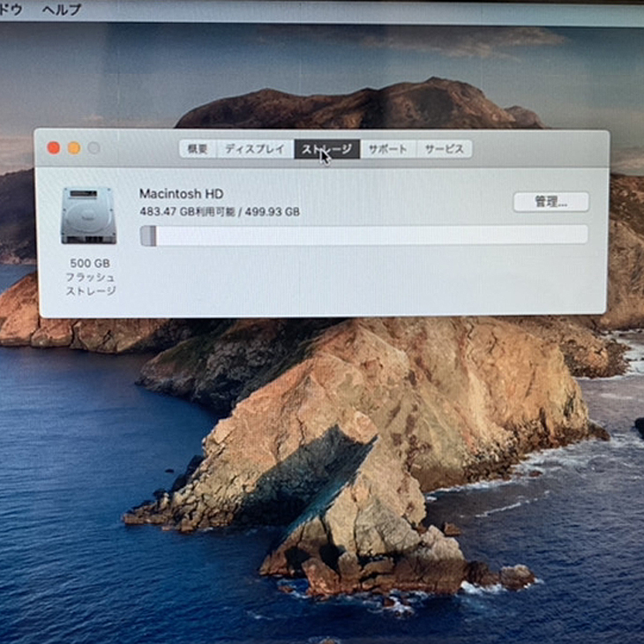The height and width of the screenshot is (644, 644).
Task: Click the free space area of the storage bar
Action: click(x=371, y=235)
